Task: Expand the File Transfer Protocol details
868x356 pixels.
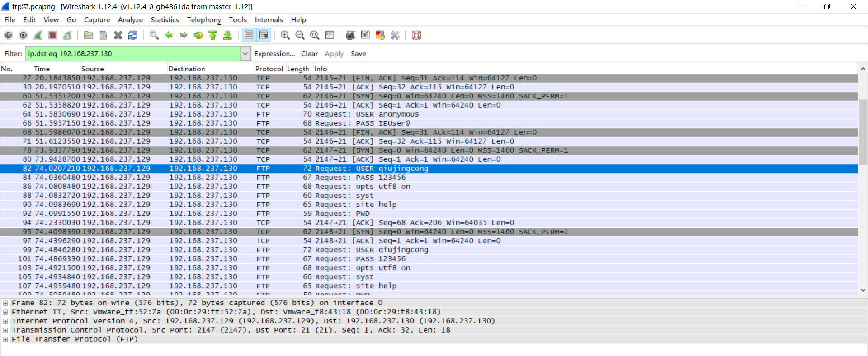Action: (5, 339)
